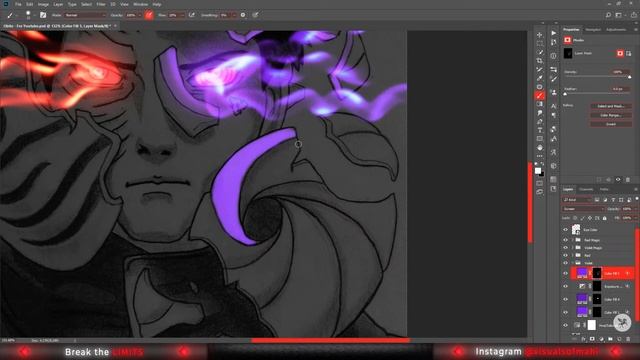Expand the Red Magic group
Viewport: 640px width, 360px height.
pos(573,240)
